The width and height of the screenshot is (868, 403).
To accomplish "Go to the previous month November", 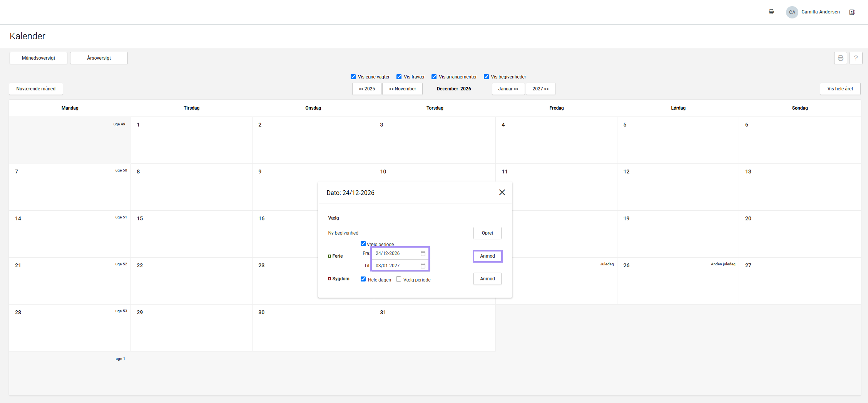I will 402,89.
